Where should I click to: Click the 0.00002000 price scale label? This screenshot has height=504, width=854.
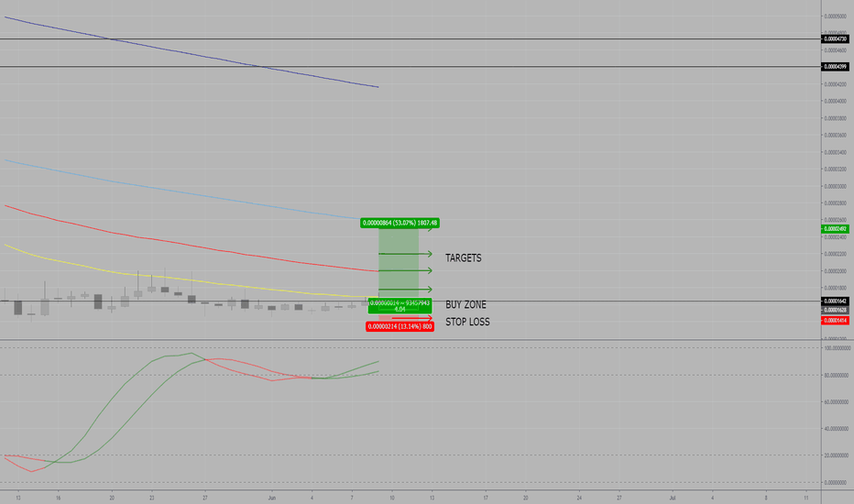pos(835,271)
